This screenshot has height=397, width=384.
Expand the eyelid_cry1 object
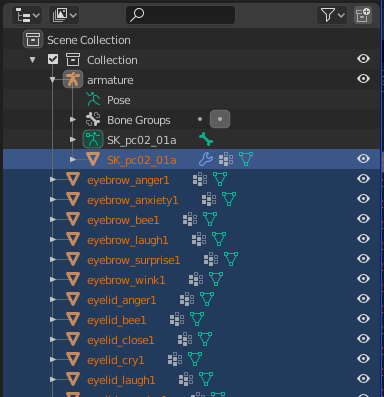[52, 359]
